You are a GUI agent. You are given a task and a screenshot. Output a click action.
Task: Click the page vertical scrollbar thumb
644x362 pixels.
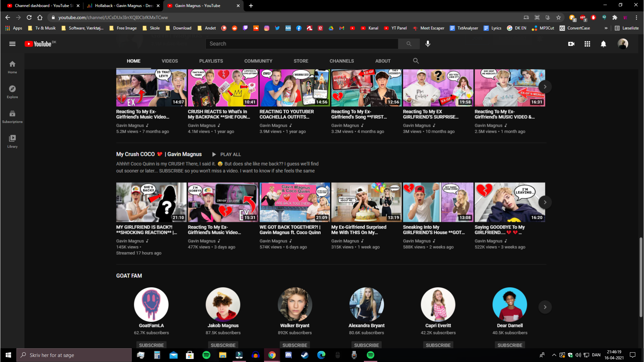641,277
